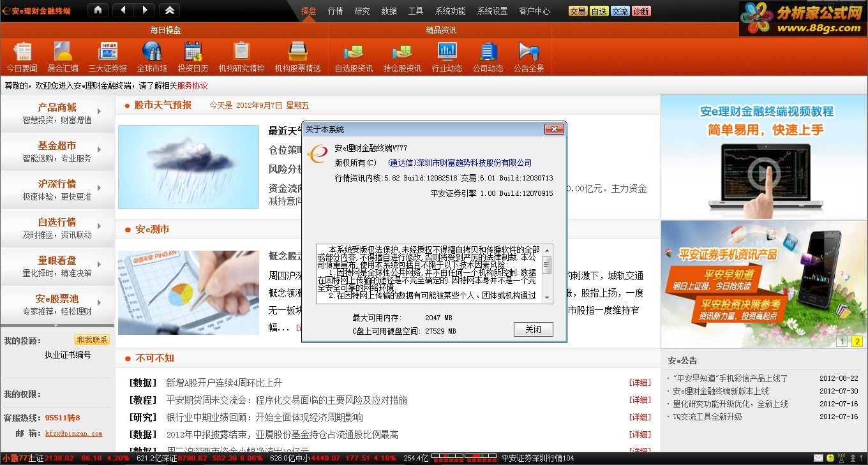The width and height of the screenshot is (868, 465).
Task: Go to home with the house icon
Action: click(x=97, y=10)
